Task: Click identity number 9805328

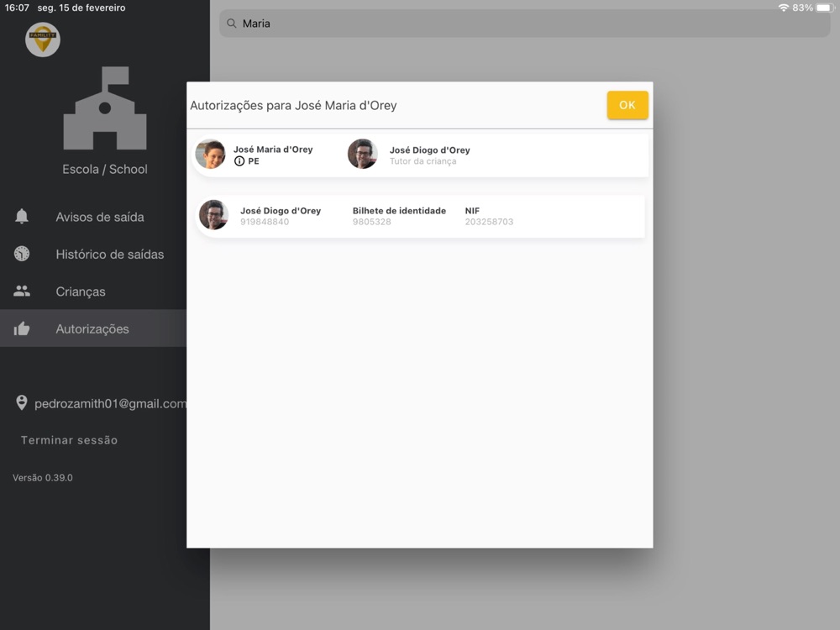Action: click(x=371, y=222)
